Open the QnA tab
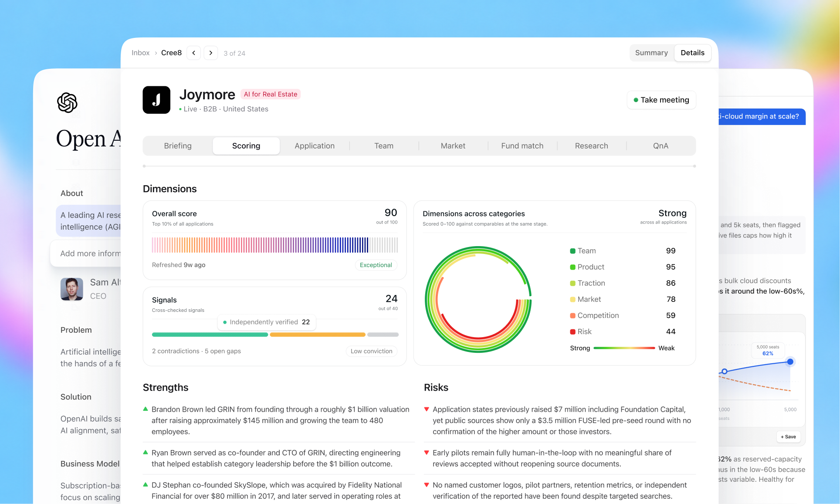840x504 pixels. (660, 146)
